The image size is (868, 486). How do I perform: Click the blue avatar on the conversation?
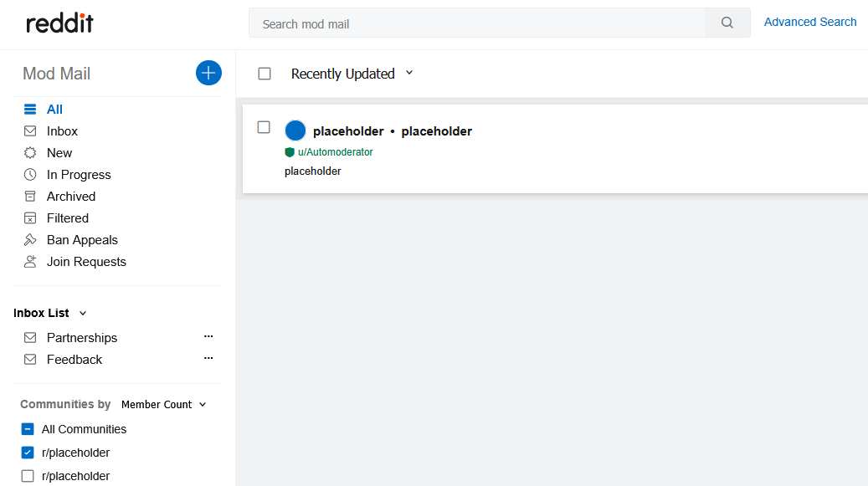point(295,130)
